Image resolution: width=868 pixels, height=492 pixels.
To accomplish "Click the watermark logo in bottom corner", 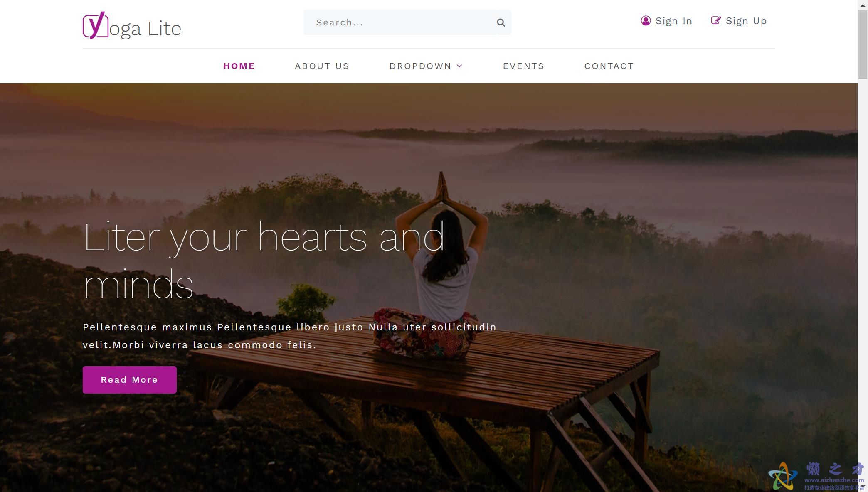I will pyautogui.click(x=782, y=476).
